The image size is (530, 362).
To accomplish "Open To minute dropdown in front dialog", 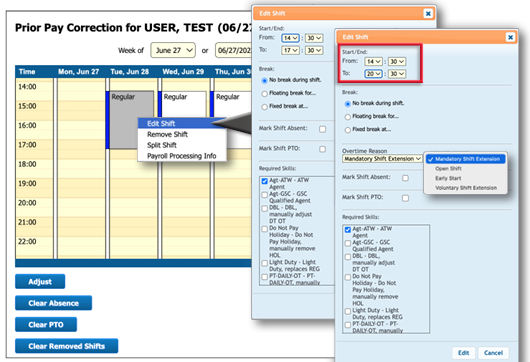I will click(x=397, y=74).
